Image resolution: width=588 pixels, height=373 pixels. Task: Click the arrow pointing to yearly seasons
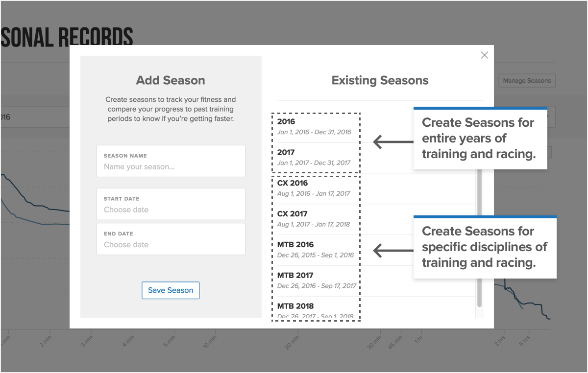[x=393, y=142]
